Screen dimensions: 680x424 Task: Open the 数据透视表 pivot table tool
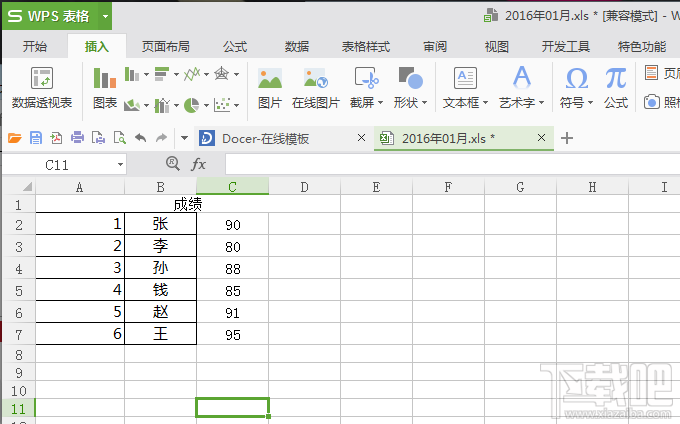coord(42,88)
